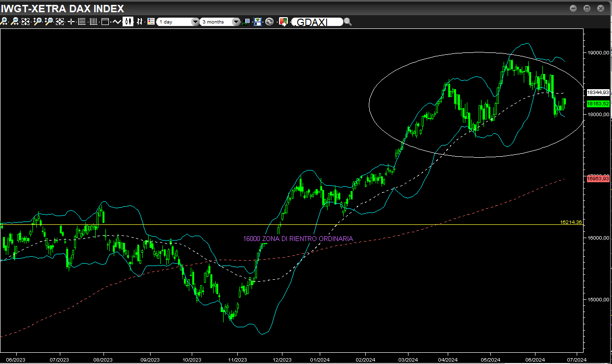612x364 pixels.
Task: Click the 18000,00 price axis label
Action: (598, 114)
